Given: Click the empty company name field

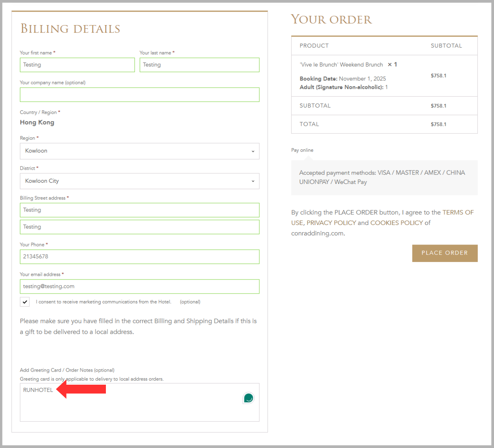Looking at the screenshot, I should coord(139,95).
